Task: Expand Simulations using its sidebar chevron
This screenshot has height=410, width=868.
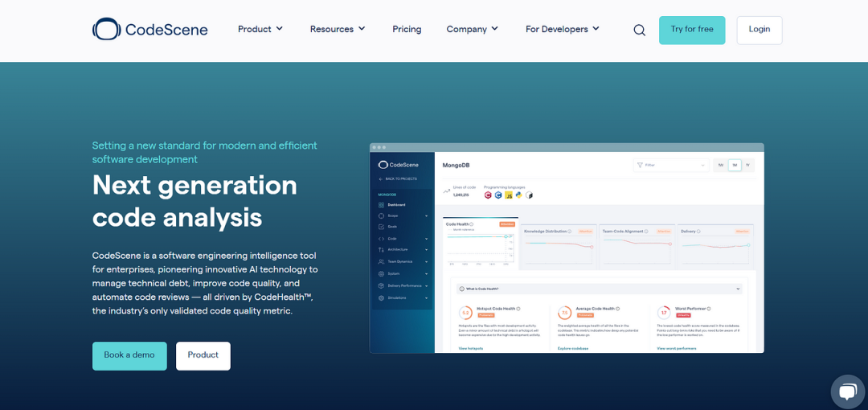Action: click(x=426, y=298)
